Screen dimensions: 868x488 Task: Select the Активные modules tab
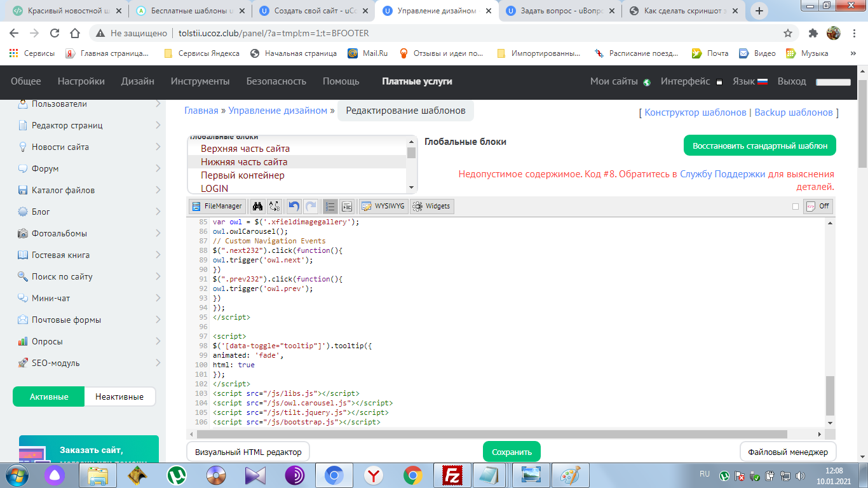point(49,396)
